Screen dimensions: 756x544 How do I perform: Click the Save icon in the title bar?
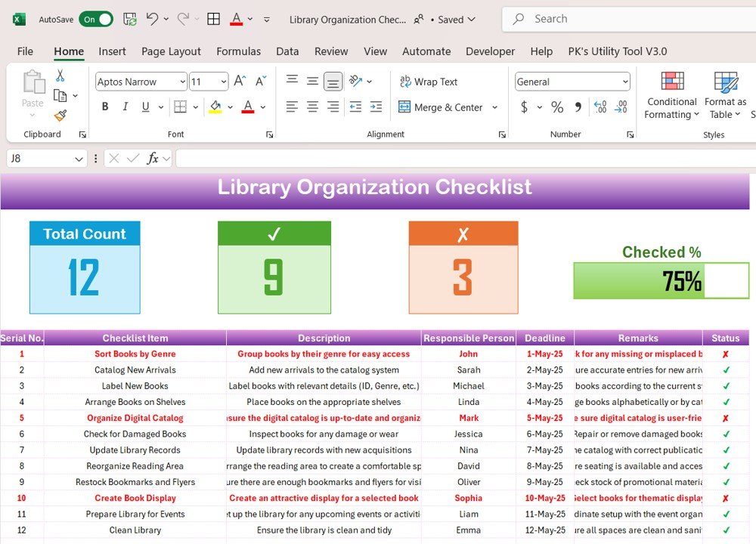130,20
